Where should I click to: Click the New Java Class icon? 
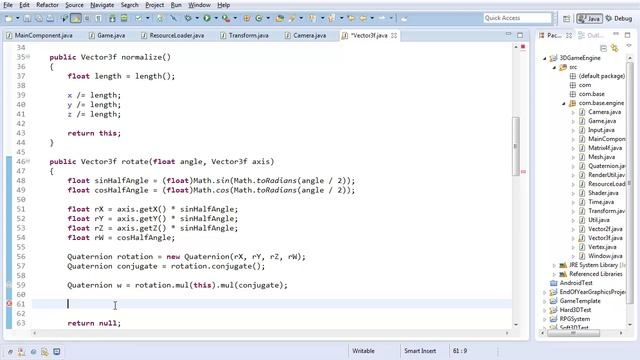(259, 18)
